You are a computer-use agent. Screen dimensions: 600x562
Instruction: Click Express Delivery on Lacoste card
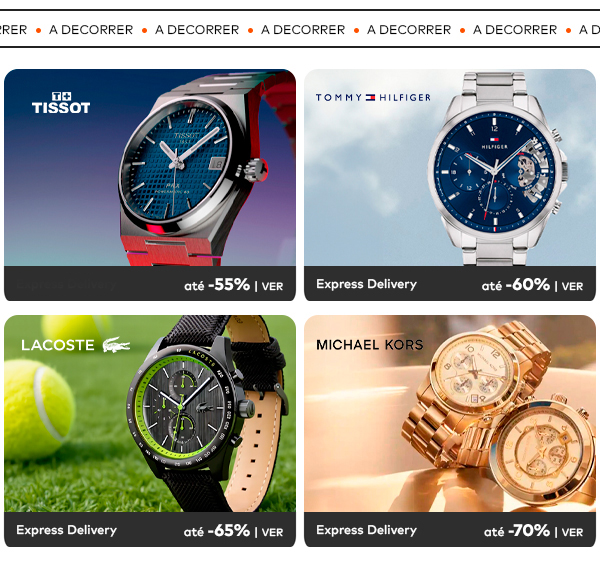click(x=67, y=530)
